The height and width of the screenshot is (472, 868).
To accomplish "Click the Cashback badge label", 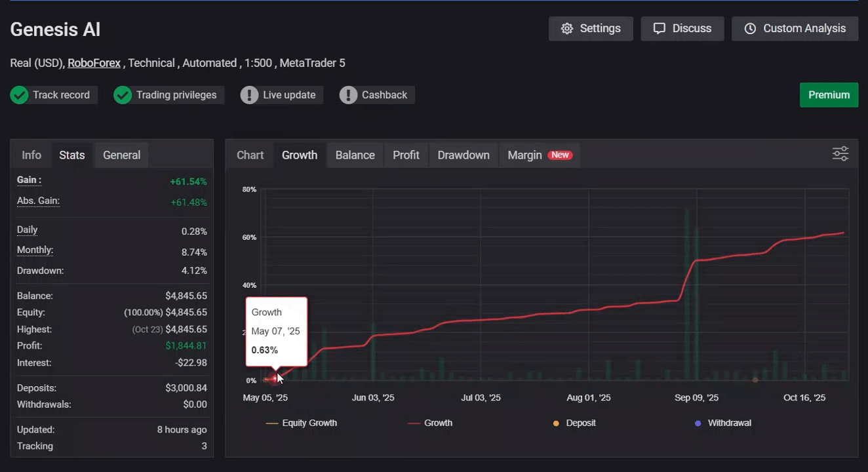I will click(385, 95).
